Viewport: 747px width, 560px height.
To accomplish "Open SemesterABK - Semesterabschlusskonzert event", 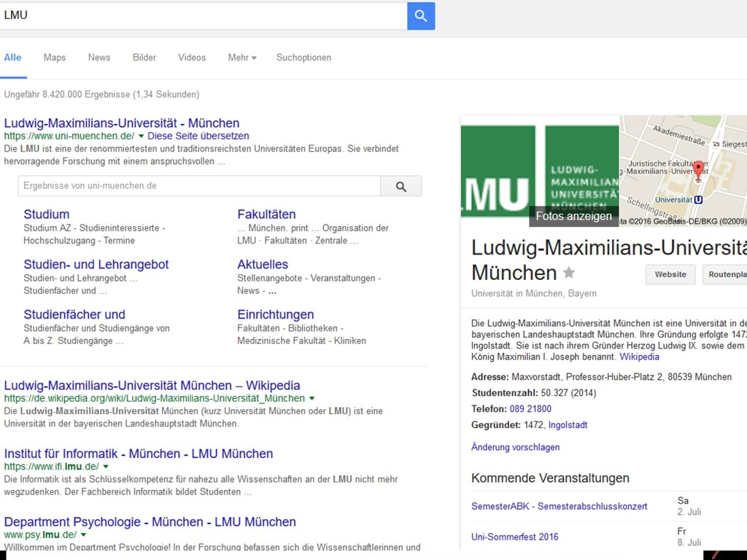I will point(560,506).
